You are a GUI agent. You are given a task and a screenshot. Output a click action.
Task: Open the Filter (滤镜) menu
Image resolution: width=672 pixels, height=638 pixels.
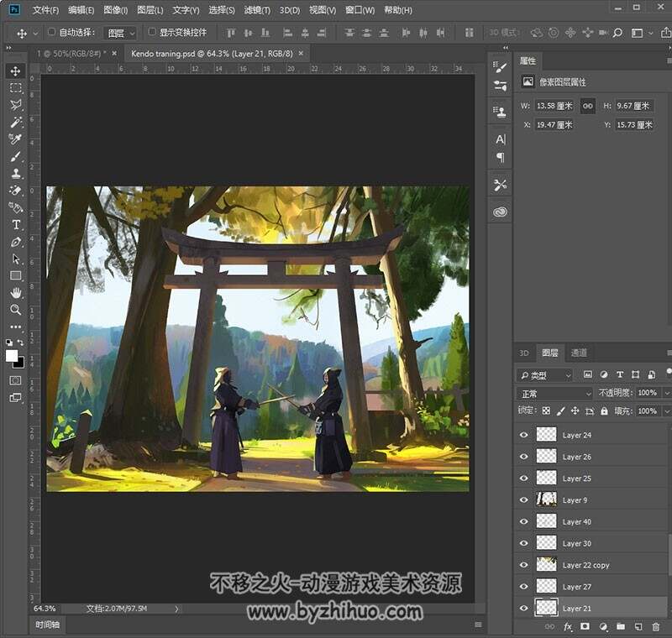click(257, 10)
